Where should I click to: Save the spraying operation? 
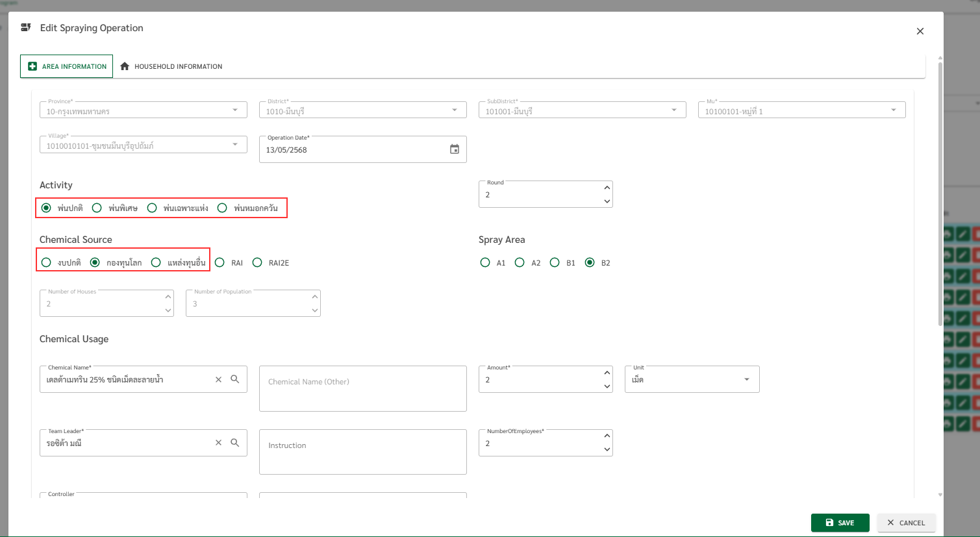point(840,523)
